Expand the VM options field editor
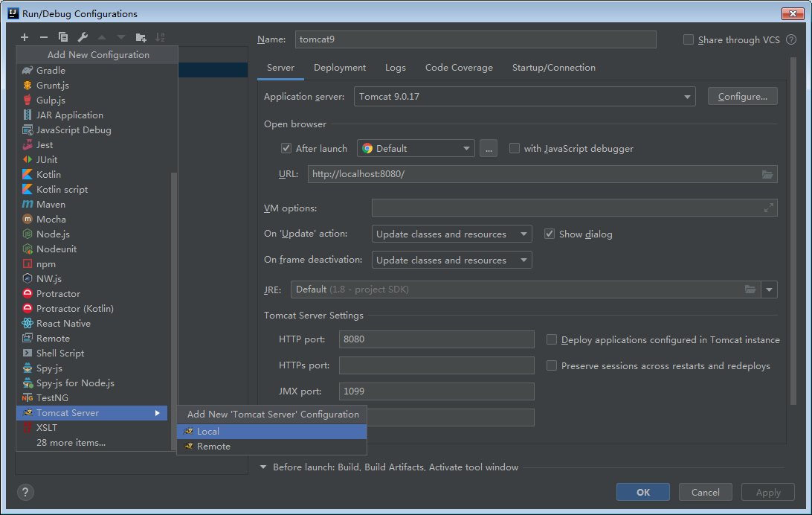812x515 pixels. point(769,208)
